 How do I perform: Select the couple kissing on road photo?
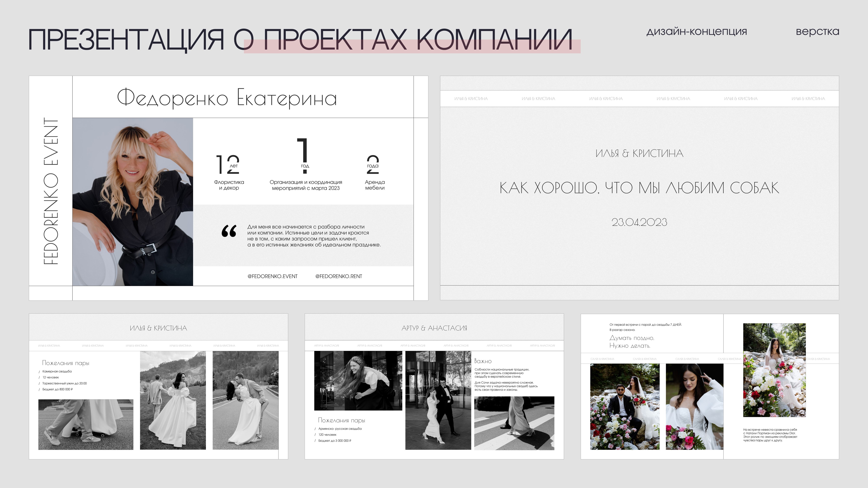pos(245,400)
